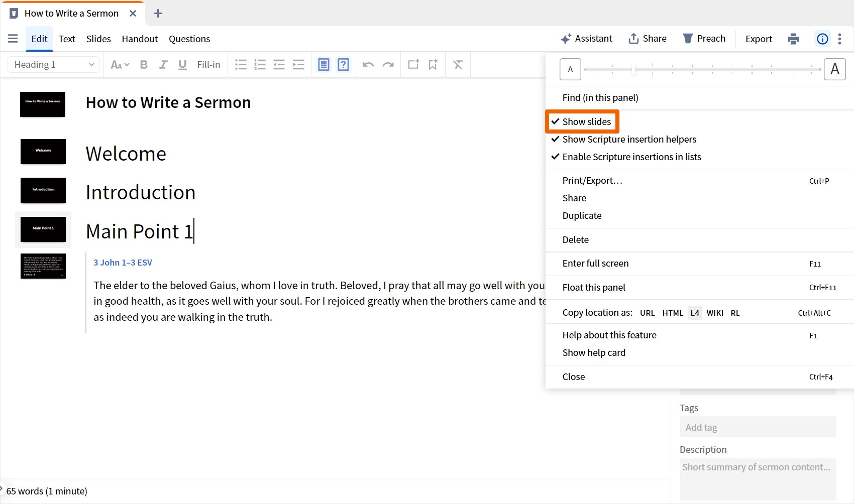This screenshot has height=504, width=854.
Task: Click the Redo icon
Action: [388, 64]
